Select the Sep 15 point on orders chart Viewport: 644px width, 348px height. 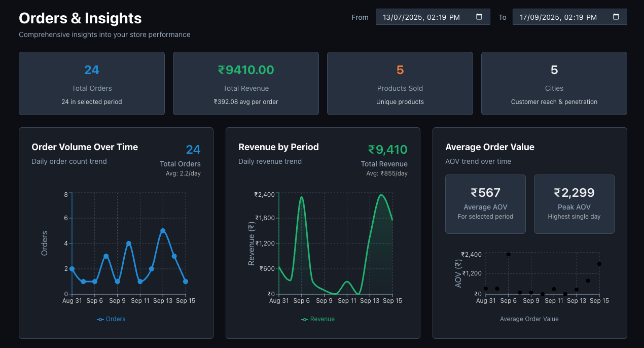pos(186,281)
